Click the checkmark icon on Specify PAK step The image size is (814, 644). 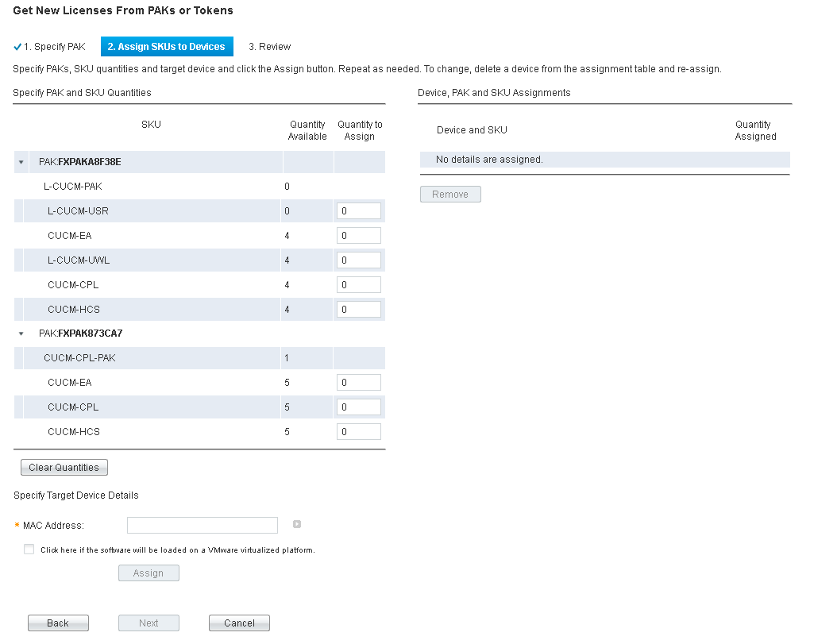pyautogui.click(x=17, y=47)
